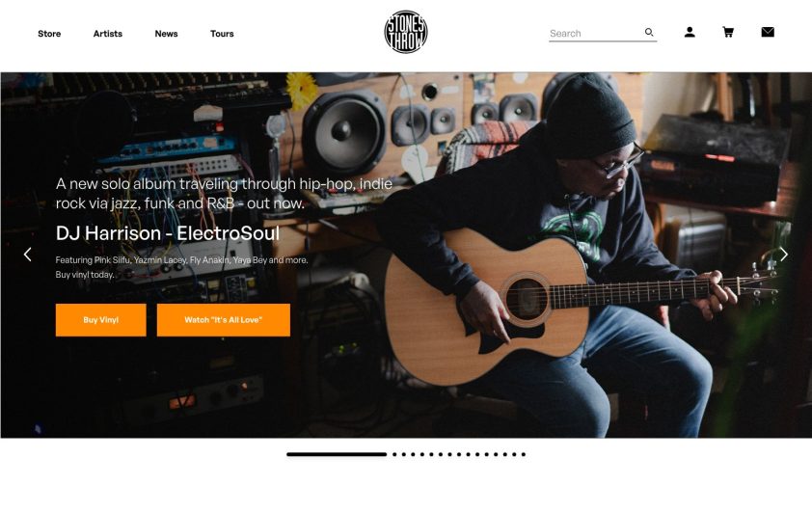Go to the News page

point(166,34)
